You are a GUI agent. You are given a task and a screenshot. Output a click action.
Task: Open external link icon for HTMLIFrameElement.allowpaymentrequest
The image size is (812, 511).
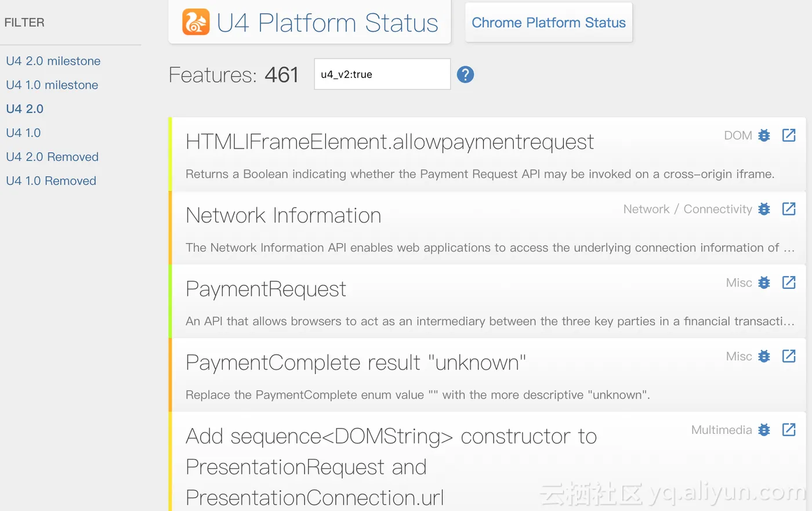789,135
